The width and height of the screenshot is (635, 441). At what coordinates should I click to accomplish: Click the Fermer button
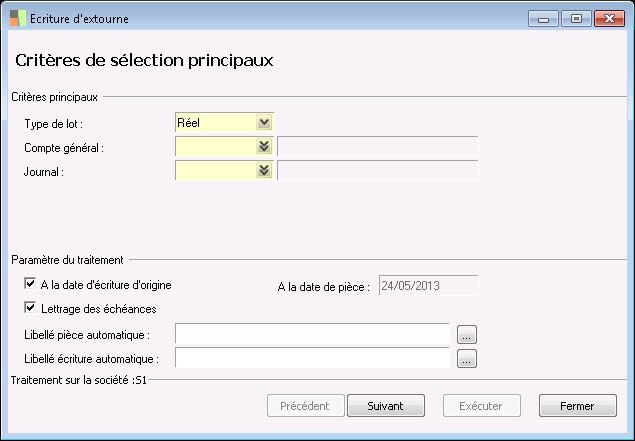pyautogui.click(x=578, y=406)
